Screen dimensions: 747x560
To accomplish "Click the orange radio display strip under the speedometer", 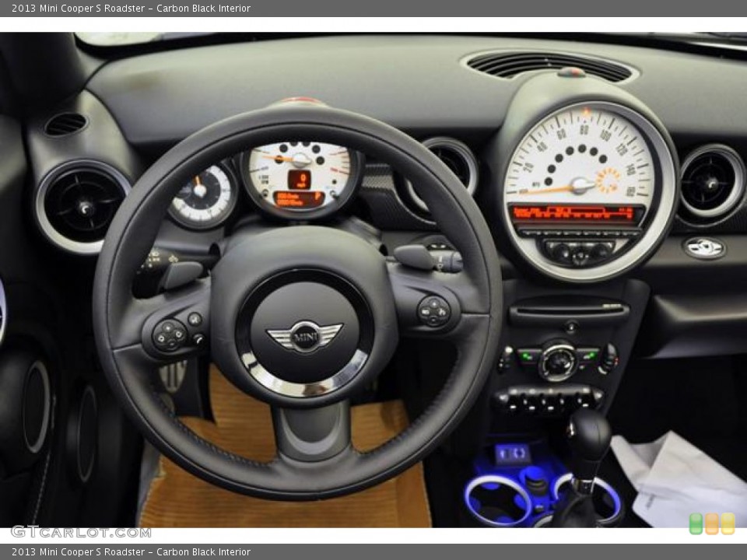I will [x=575, y=213].
